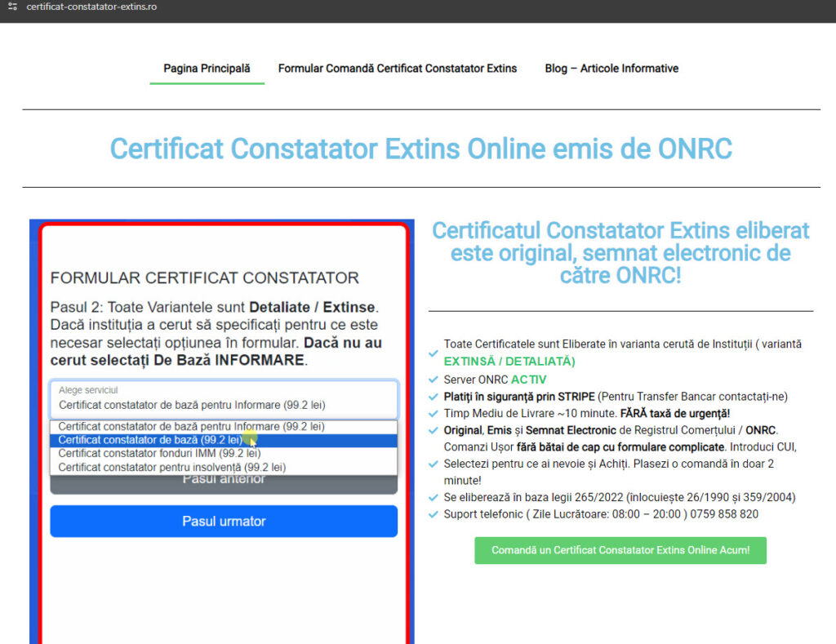Click the gray Pasul anterior button
836x644 pixels.
(x=223, y=484)
